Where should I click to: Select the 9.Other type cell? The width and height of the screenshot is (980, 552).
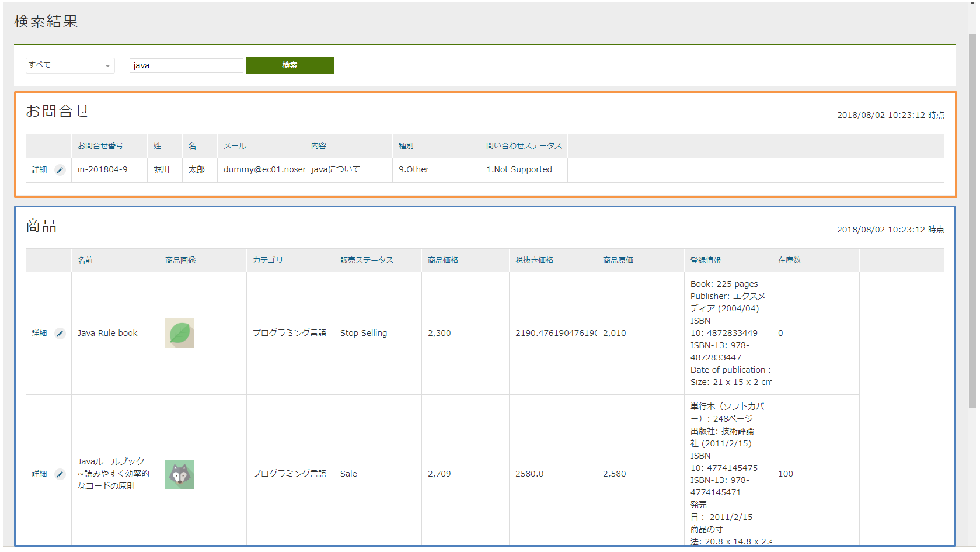(x=437, y=170)
